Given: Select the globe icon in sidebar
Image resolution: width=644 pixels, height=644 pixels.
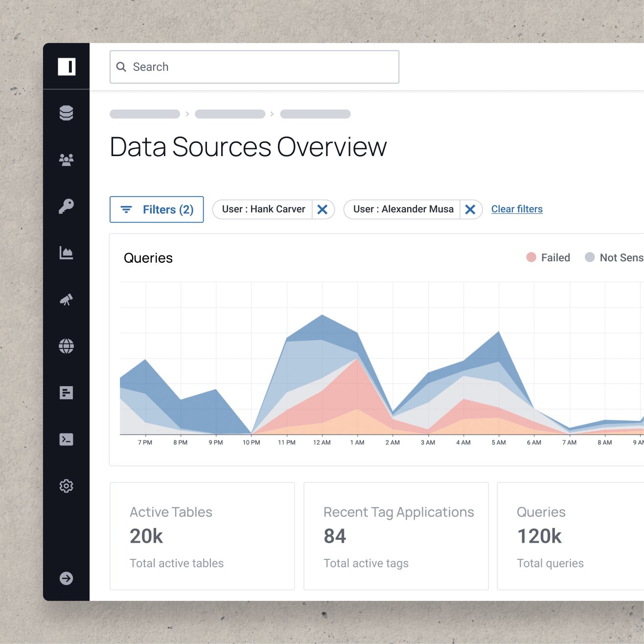Looking at the screenshot, I should tap(67, 346).
